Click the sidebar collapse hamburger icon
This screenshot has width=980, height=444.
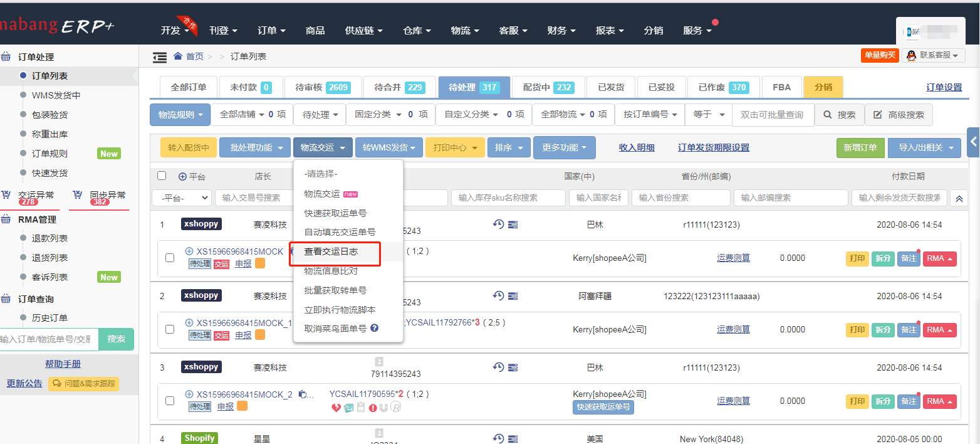160,57
